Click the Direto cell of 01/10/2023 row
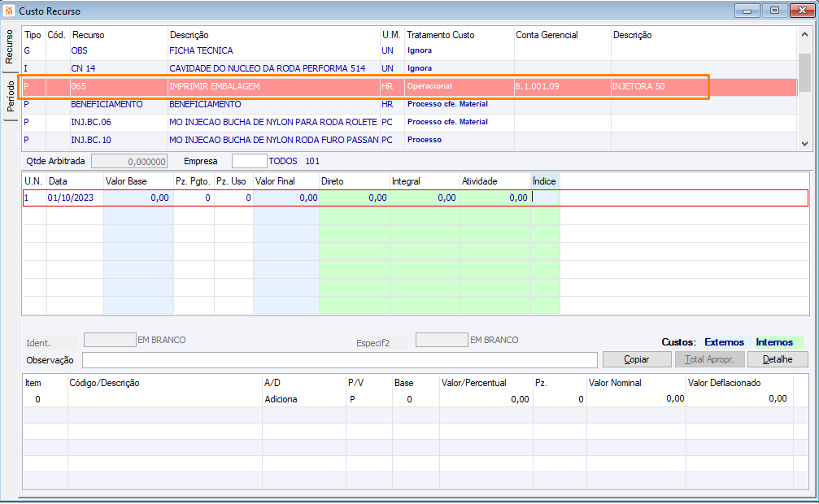The width and height of the screenshot is (819, 504). (354, 198)
